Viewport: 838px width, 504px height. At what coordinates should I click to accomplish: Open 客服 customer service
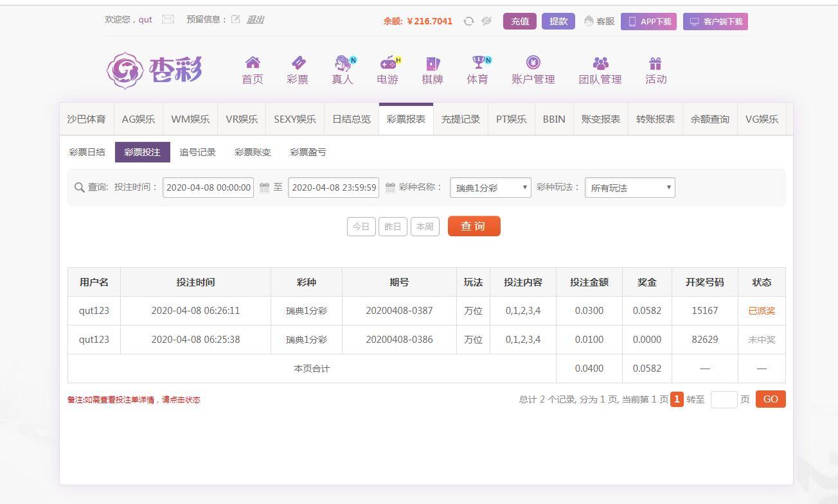[x=599, y=21]
